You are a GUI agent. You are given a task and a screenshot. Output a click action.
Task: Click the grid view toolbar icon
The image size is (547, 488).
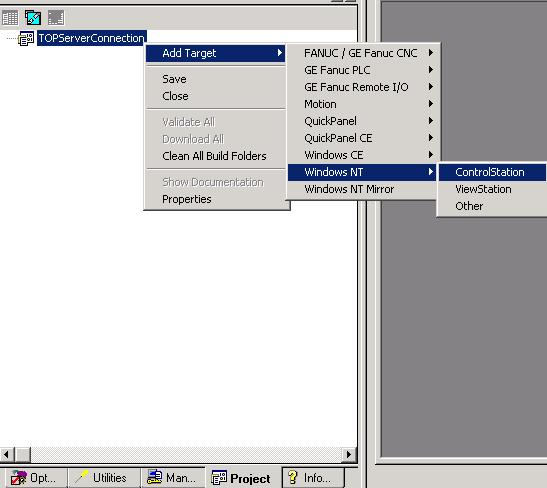[x=10, y=18]
